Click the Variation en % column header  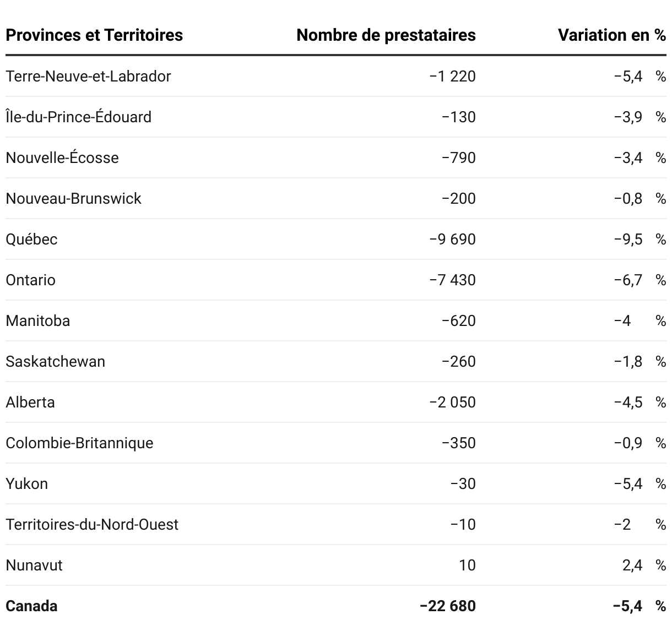[x=612, y=35]
